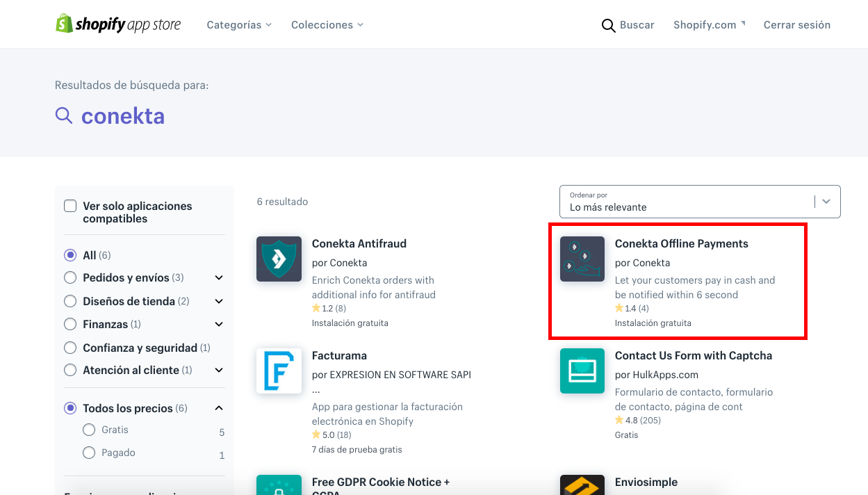This screenshot has height=495, width=868.
Task: Open the Enviosimple app icon
Action: [582, 485]
